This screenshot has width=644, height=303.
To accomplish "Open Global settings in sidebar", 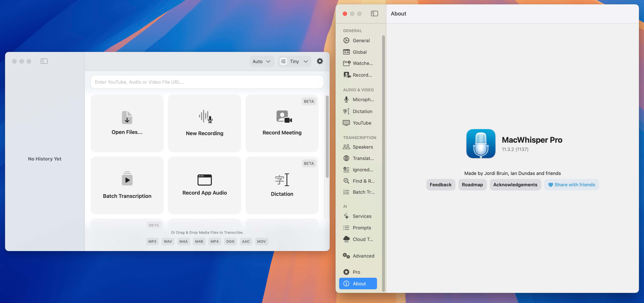I will [x=358, y=52].
